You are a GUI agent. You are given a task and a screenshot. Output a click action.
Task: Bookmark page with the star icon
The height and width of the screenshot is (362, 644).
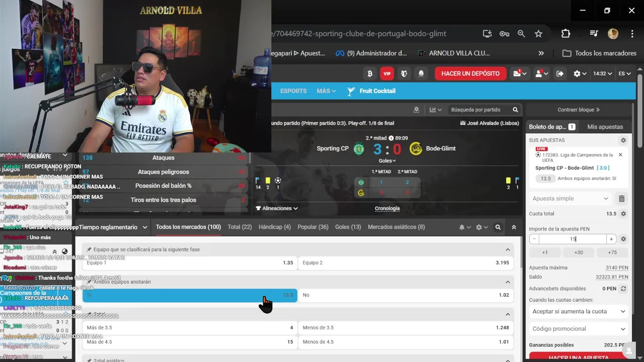(x=538, y=34)
